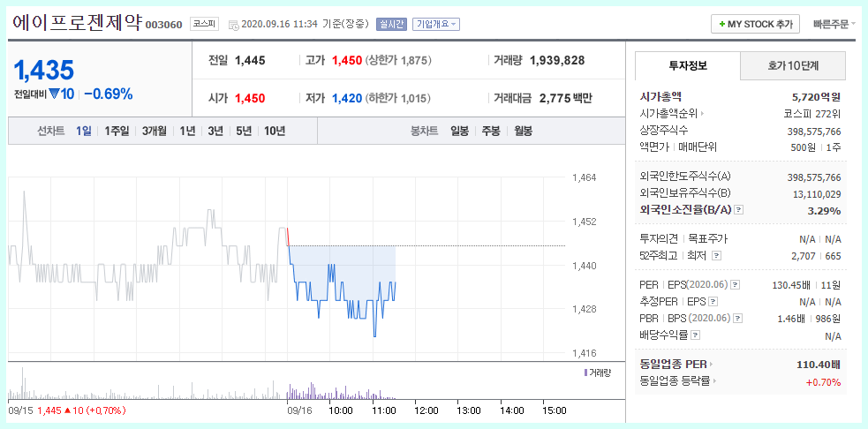This screenshot has width=868, height=429.
Task: Click the 52-week range 2,707 | 665
Action: pyautogui.click(x=817, y=256)
